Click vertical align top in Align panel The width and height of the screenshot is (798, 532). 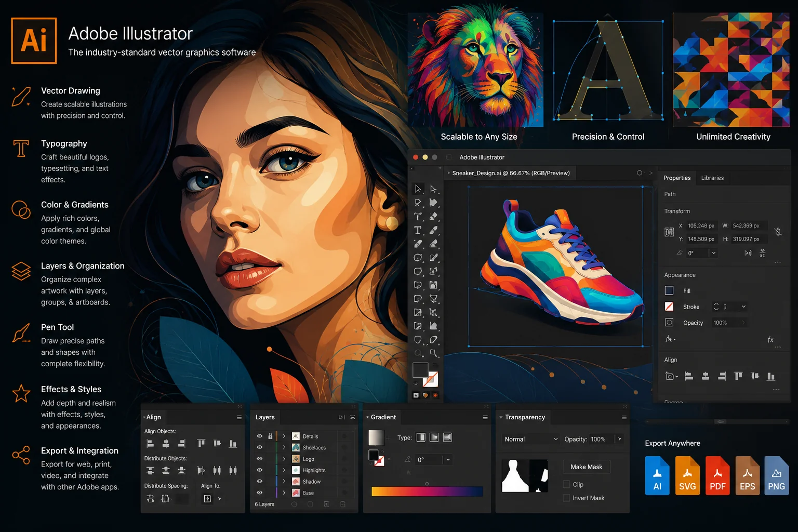(x=201, y=443)
